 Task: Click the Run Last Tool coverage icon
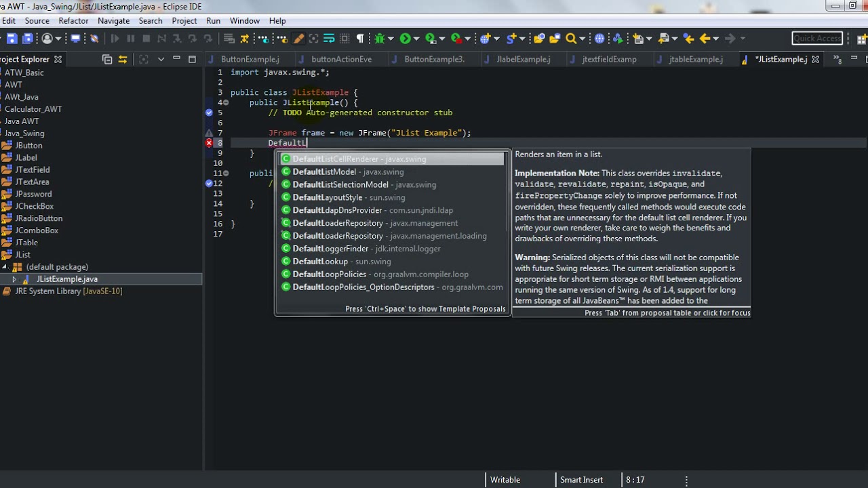[x=456, y=39]
